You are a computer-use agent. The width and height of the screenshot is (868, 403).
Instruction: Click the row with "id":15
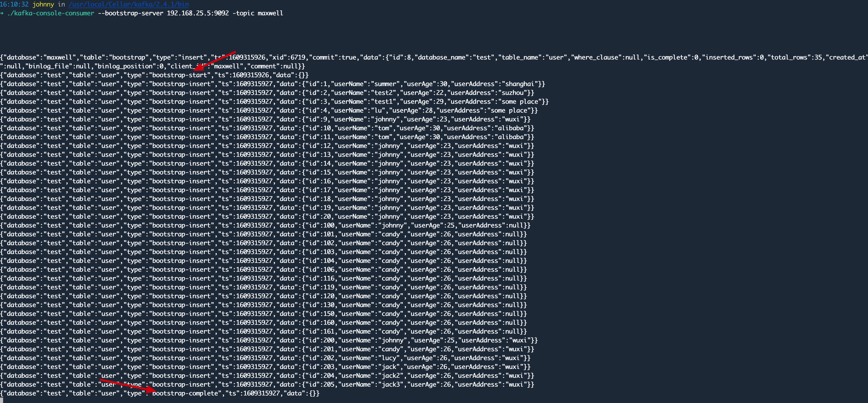pos(267,172)
